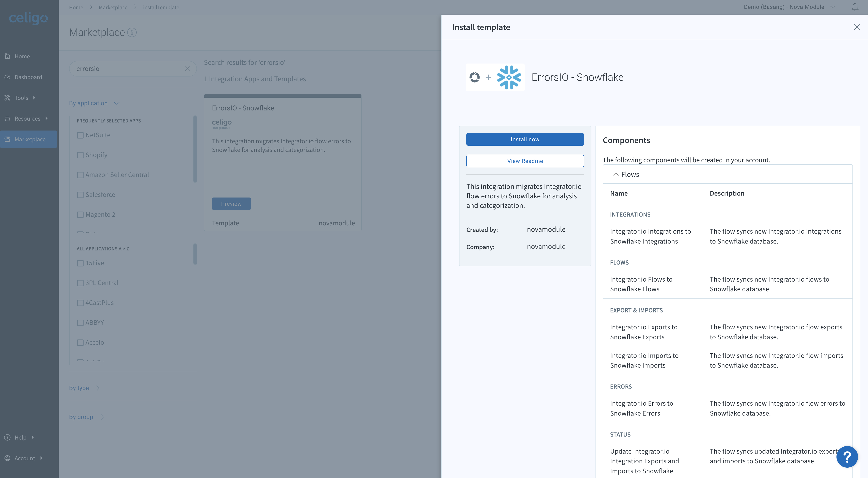Check the NetSuite application filter
The width and height of the screenshot is (868, 478).
pyautogui.click(x=80, y=135)
